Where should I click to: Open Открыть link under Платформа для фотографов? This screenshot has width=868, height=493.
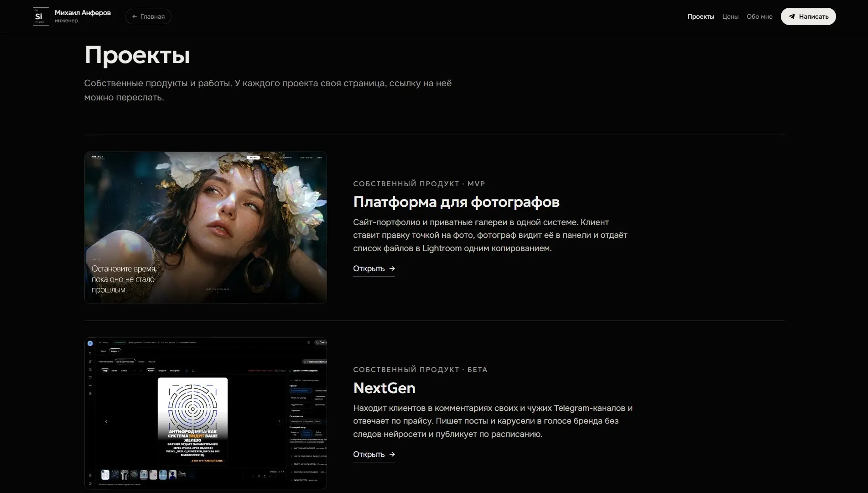pos(374,269)
